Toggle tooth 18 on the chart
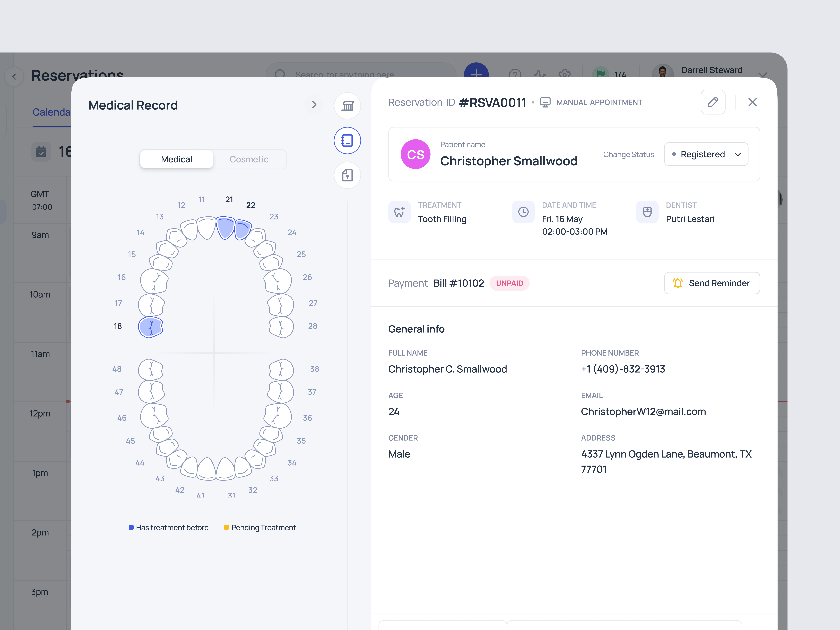This screenshot has width=840, height=630. point(150,327)
